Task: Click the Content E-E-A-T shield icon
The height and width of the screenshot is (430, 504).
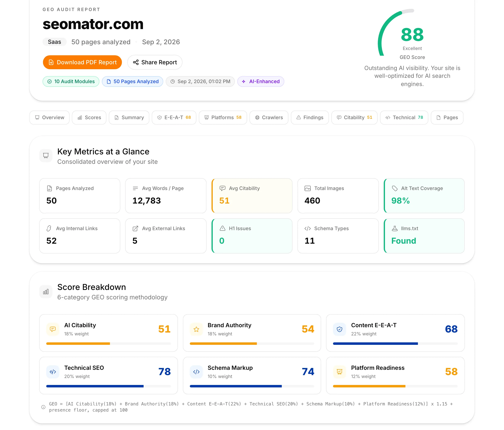Action: point(340,329)
